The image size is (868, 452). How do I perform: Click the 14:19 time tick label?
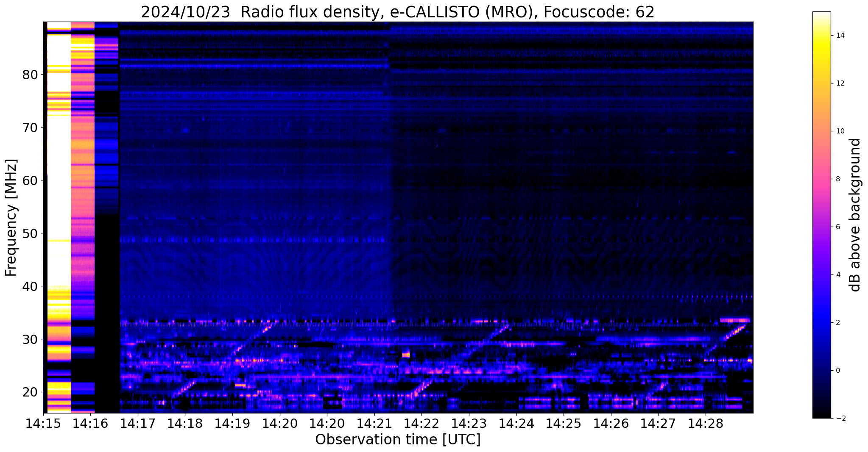232,424
